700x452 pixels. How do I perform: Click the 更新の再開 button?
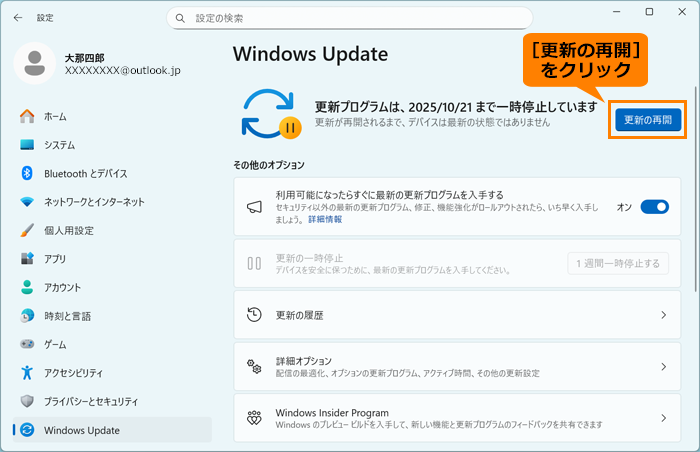pyautogui.click(x=648, y=120)
